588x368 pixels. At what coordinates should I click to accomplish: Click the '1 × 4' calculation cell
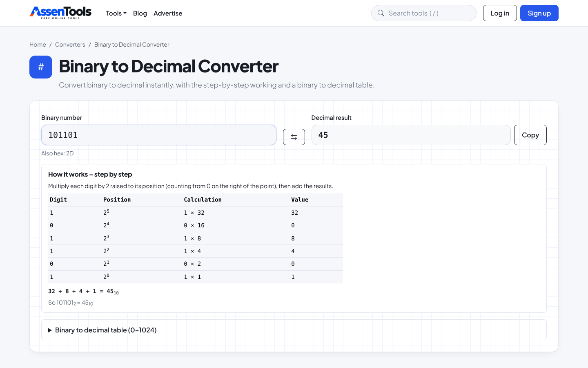point(192,251)
